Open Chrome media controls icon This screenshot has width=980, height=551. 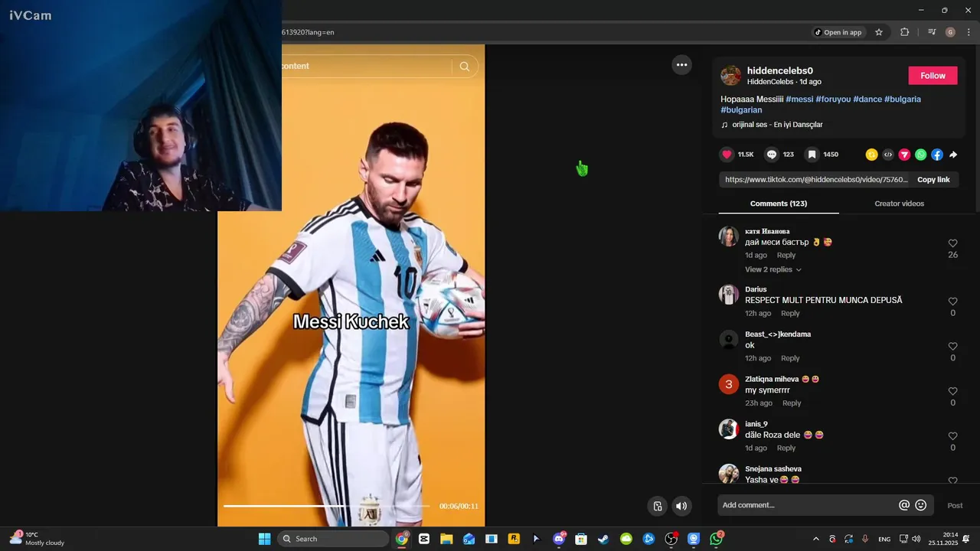(x=932, y=32)
